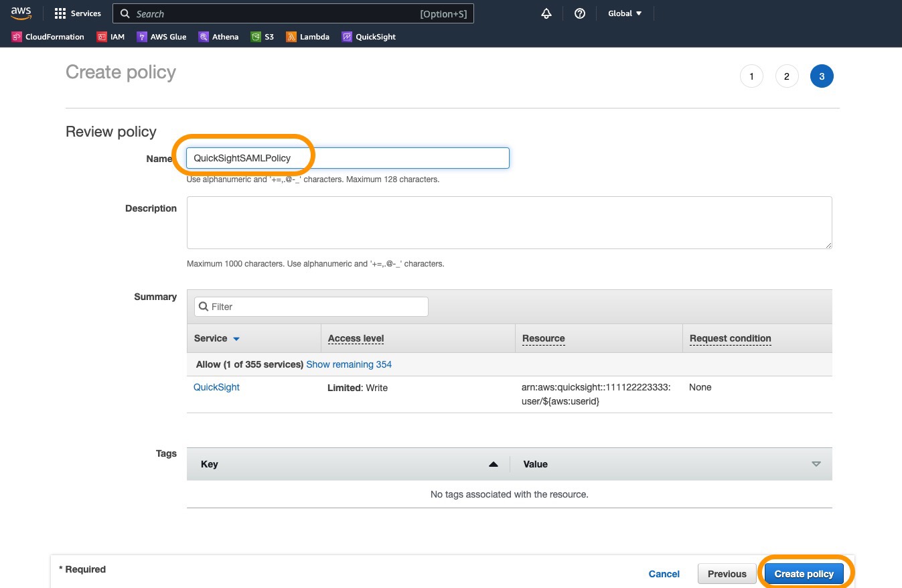The height and width of the screenshot is (588, 902).
Task: Go to AWS home via the logo
Action: point(21,13)
